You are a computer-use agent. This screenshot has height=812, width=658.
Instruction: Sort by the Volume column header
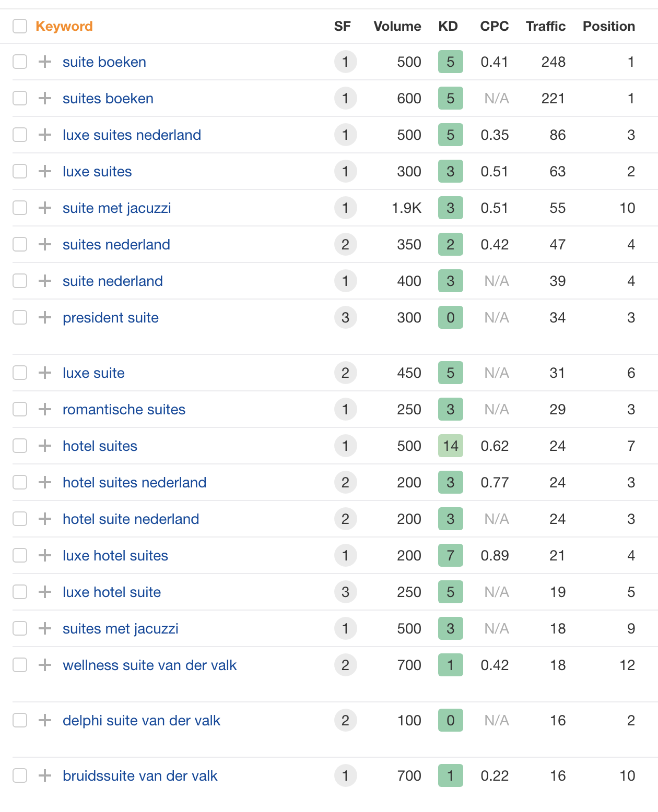click(x=397, y=26)
